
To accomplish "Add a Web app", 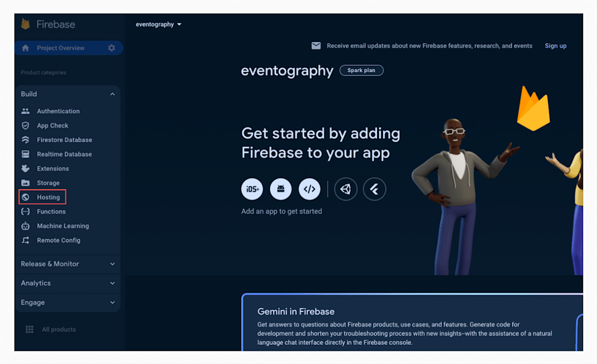I will (x=309, y=189).
